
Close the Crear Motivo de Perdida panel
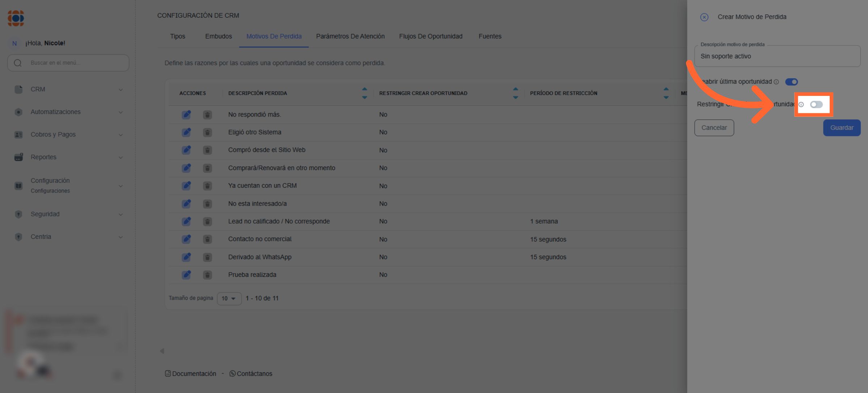704,17
